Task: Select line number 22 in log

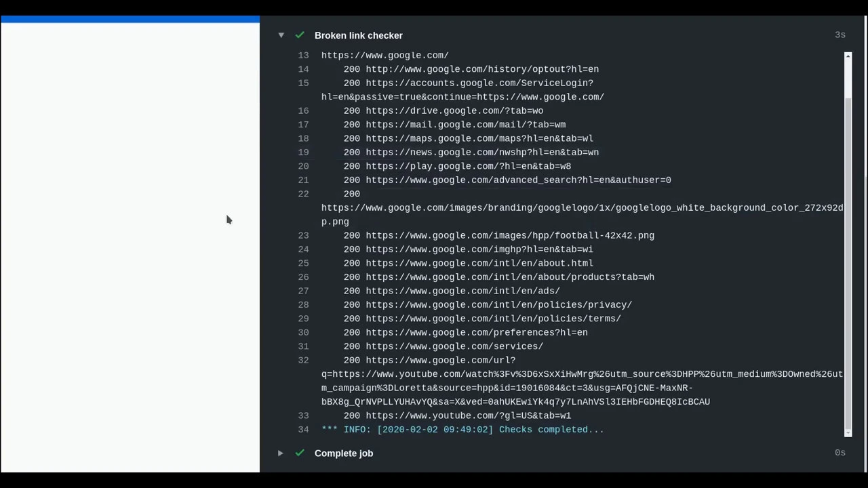Action: point(303,194)
